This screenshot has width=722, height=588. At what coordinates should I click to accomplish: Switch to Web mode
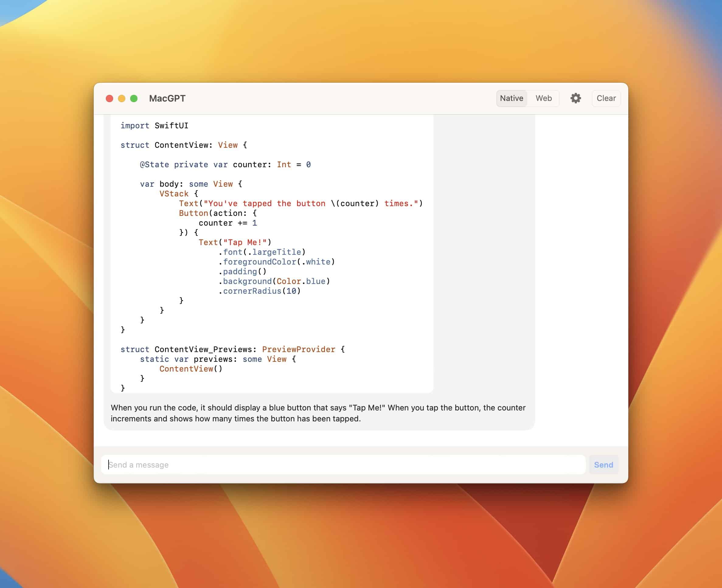pyautogui.click(x=543, y=98)
